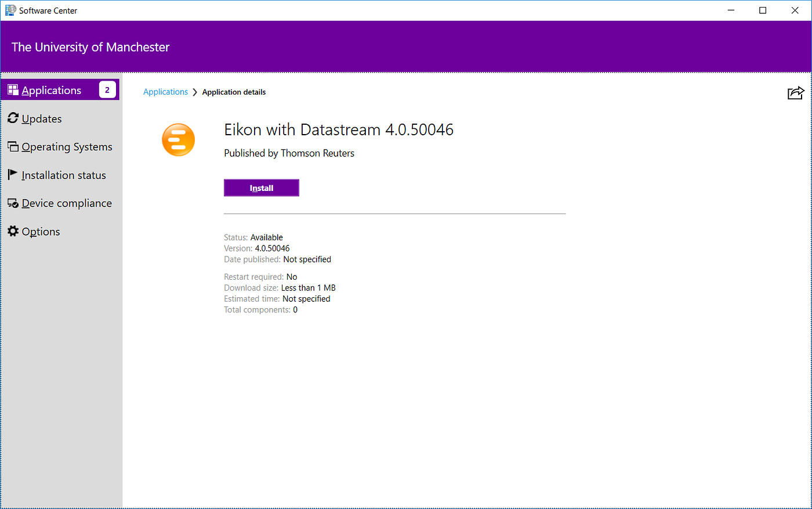Click the Options gear icon
The height and width of the screenshot is (509, 812).
point(13,231)
